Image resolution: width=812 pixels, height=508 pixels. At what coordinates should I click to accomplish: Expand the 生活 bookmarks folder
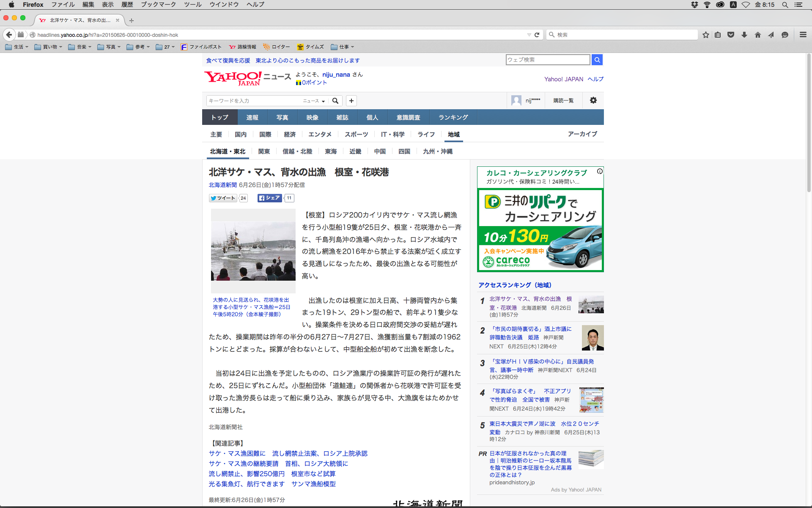point(17,47)
